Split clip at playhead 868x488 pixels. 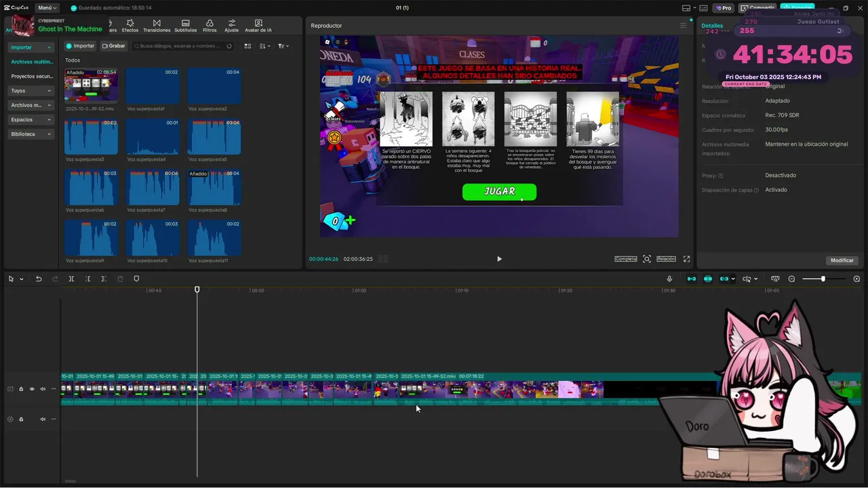tap(71, 279)
